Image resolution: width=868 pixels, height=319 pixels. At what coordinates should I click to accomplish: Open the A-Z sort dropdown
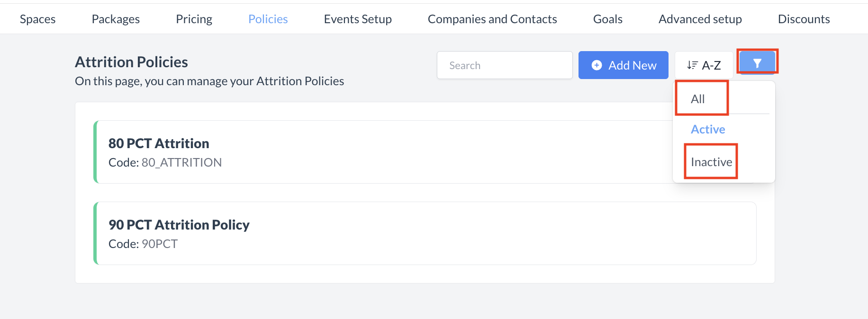[704, 65]
